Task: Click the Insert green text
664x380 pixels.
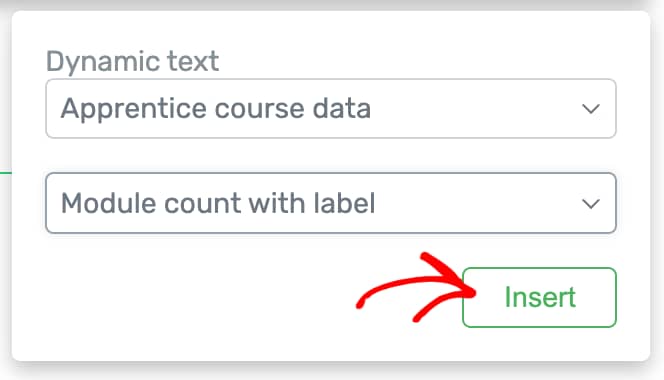Action: pos(540,297)
